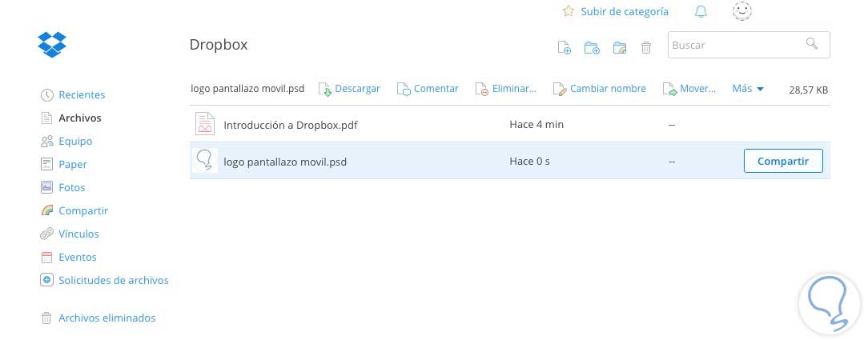The height and width of the screenshot is (340, 868).
Task: Expand the Más dropdown menu
Action: [748, 89]
